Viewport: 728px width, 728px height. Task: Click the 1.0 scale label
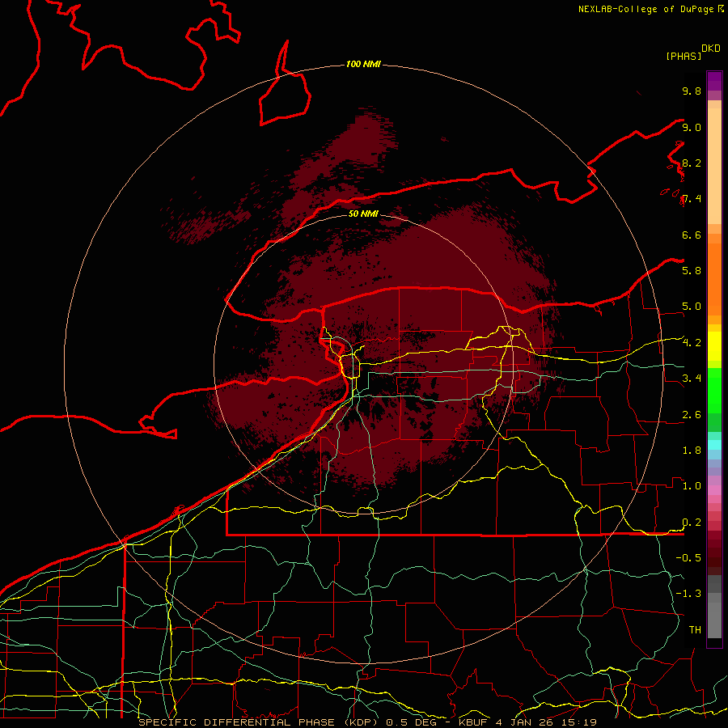692,485
